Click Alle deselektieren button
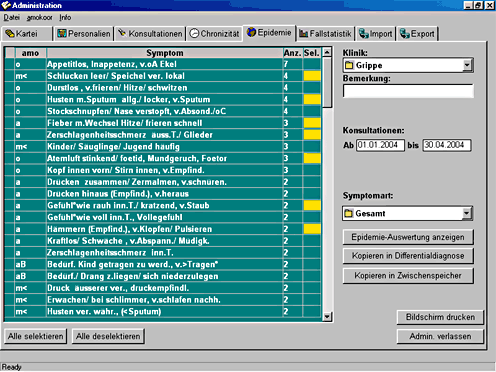 (108, 336)
